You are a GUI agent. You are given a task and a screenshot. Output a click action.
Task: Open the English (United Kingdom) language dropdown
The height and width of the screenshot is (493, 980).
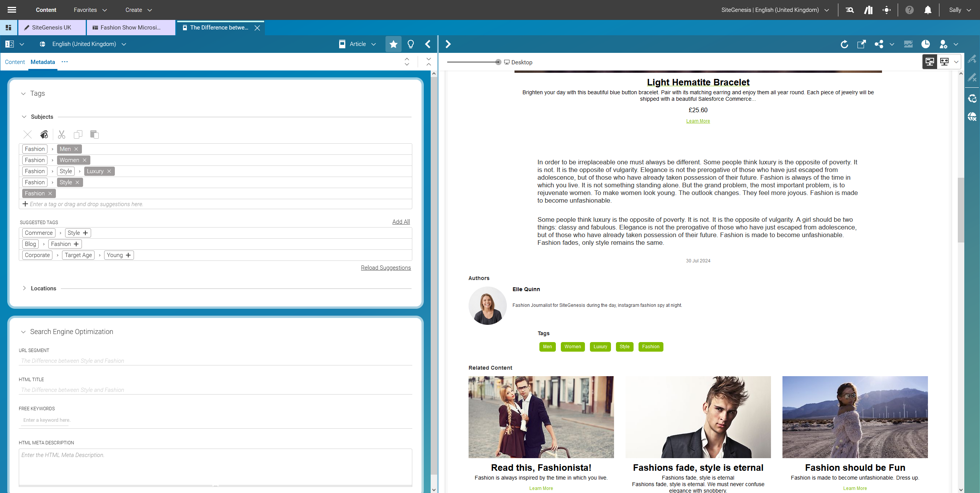tap(84, 44)
